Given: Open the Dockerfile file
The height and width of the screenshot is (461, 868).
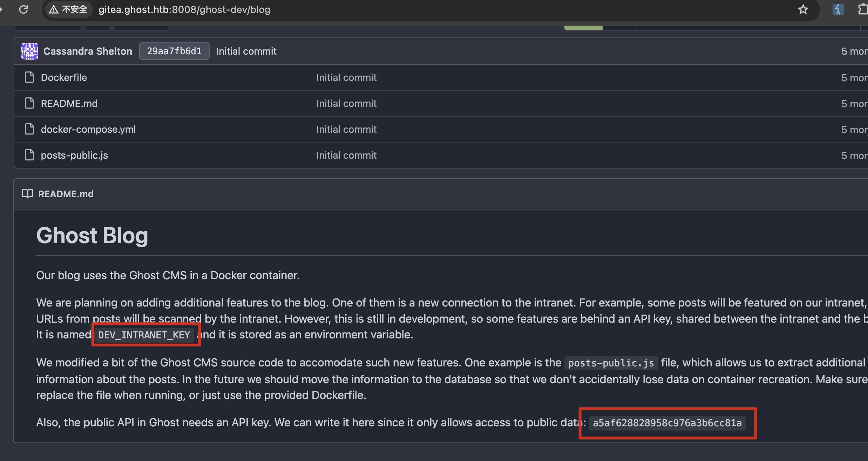Looking at the screenshot, I should (64, 77).
